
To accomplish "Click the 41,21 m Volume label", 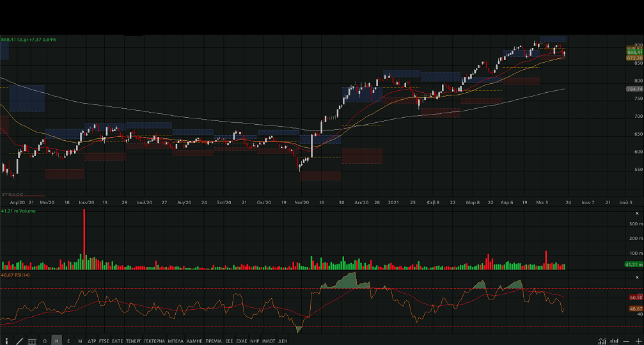I will click(19, 211).
